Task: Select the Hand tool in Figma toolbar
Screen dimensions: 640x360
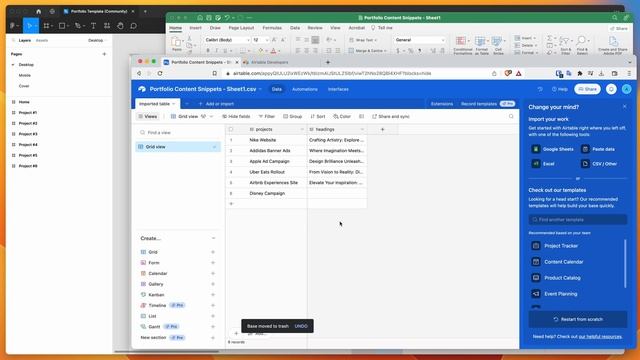Action: (120, 26)
